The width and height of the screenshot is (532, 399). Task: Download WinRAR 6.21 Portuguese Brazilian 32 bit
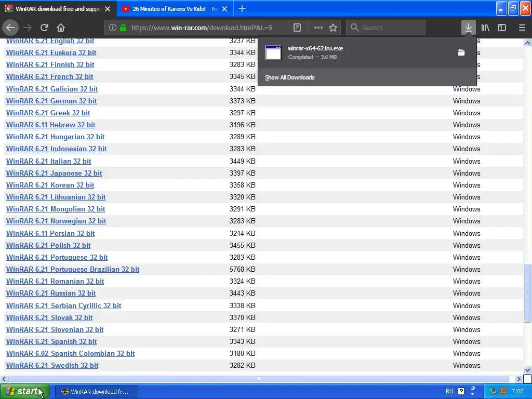pos(73,270)
